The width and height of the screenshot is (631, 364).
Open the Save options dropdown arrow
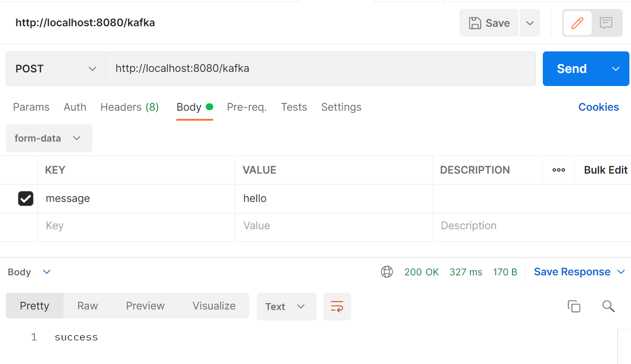coord(530,23)
